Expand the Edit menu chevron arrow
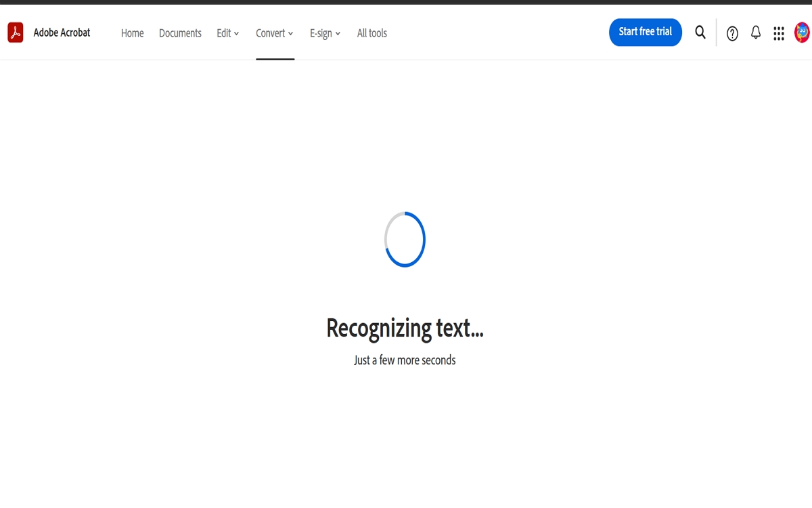Screen dimensions: 812x508 click(236, 34)
